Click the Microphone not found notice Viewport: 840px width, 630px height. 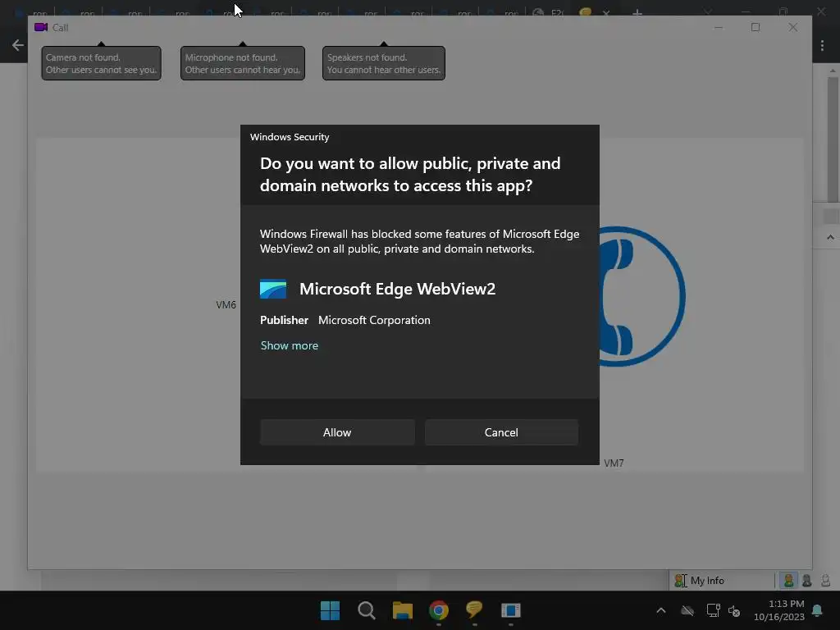coord(243,63)
